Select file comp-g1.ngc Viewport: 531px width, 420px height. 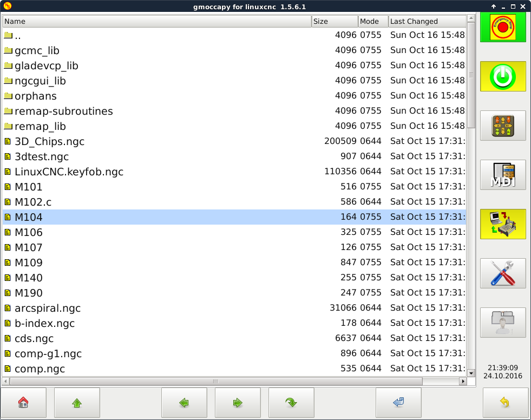pyautogui.click(x=234, y=353)
